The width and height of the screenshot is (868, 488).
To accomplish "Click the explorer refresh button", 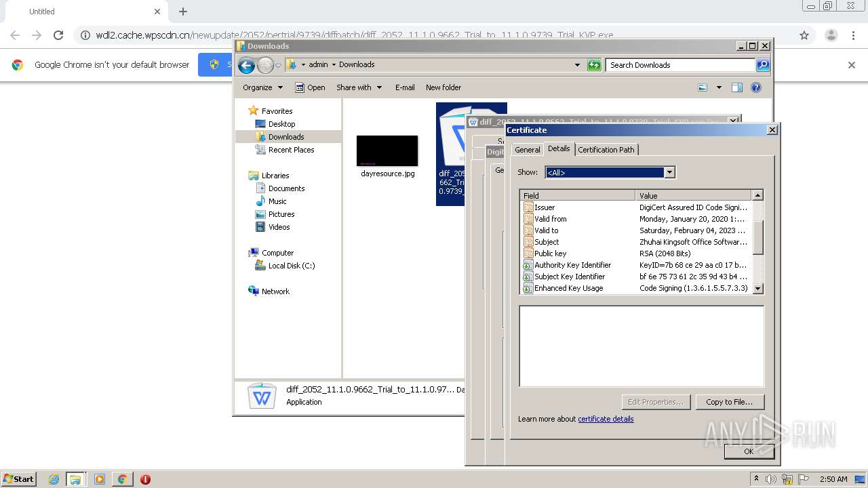I will [x=594, y=65].
